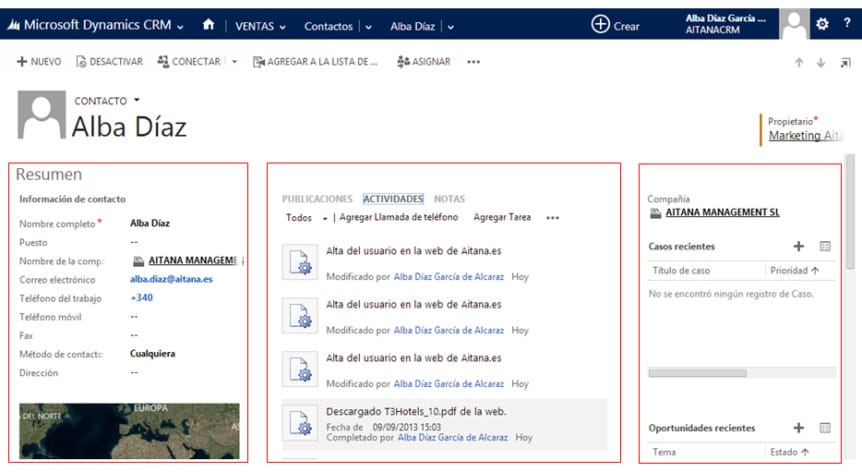
Task: Open the Alba Díaz breadcrumb dropdown
Action: coord(450,26)
